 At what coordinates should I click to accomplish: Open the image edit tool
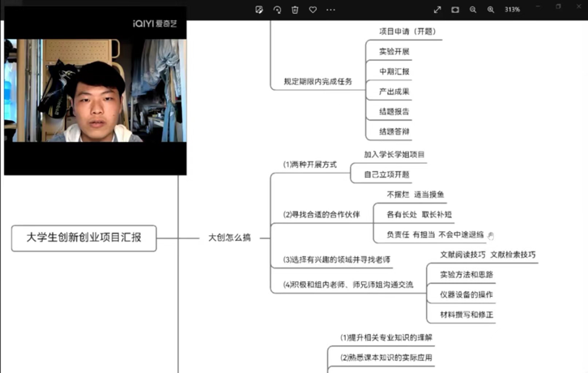click(259, 10)
